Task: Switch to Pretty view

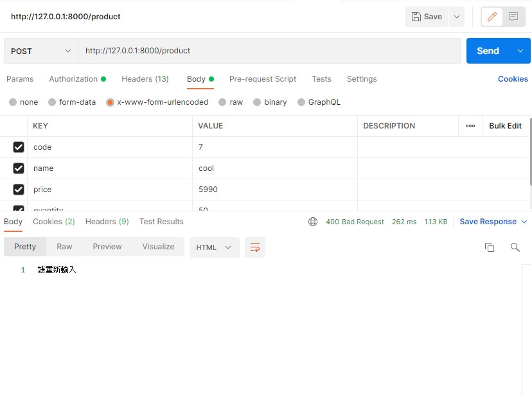Action: click(25, 247)
